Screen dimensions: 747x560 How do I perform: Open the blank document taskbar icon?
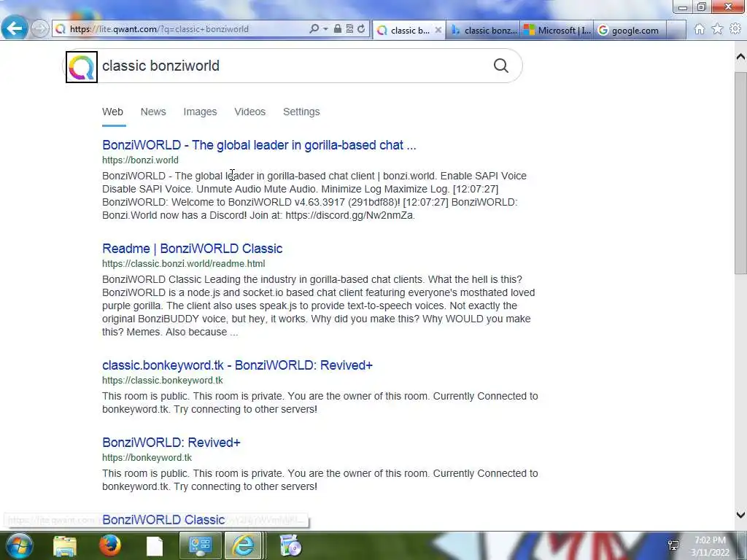pyautogui.click(x=155, y=546)
